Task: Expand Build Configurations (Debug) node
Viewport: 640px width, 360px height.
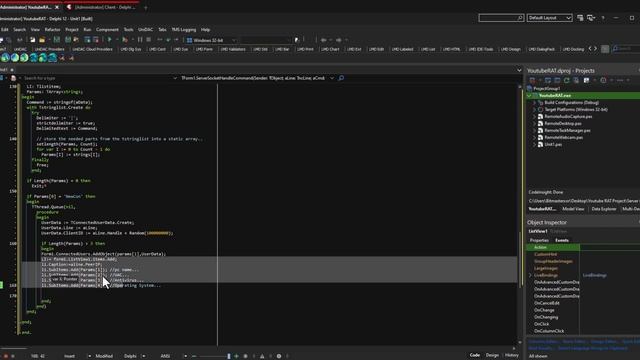Action: [534, 102]
